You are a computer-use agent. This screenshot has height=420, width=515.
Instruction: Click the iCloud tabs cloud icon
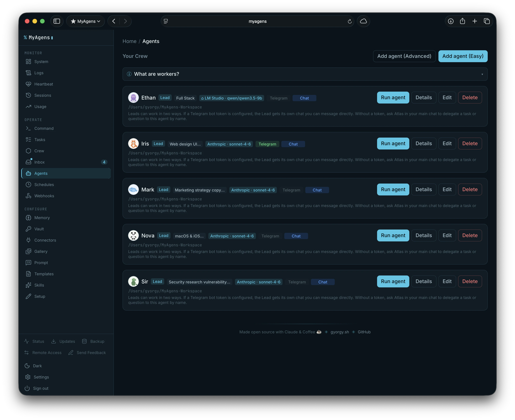tap(363, 21)
